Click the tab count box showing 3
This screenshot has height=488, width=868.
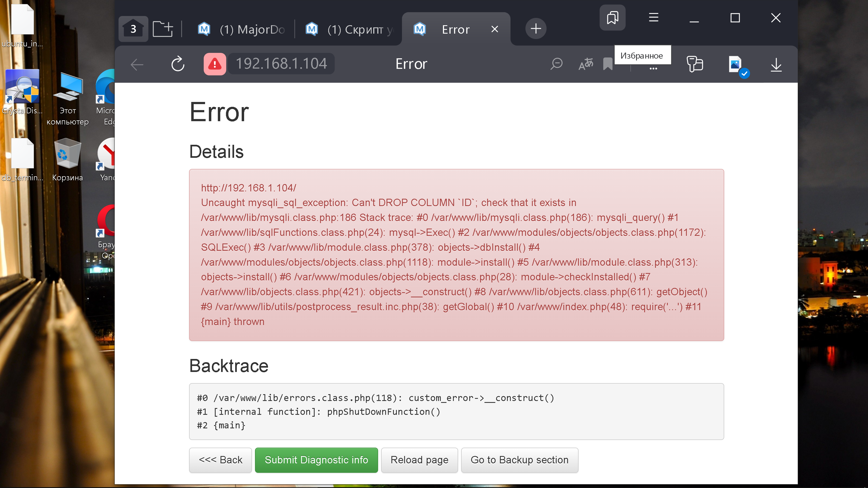click(133, 29)
